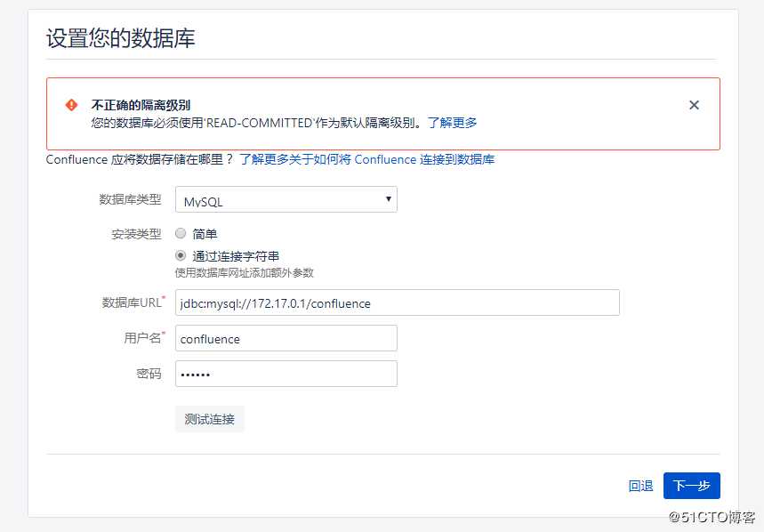This screenshot has height=532, width=764.
Task: Click the 使用数据库网址添加额外参数 hint text
Action: [244, 273]
